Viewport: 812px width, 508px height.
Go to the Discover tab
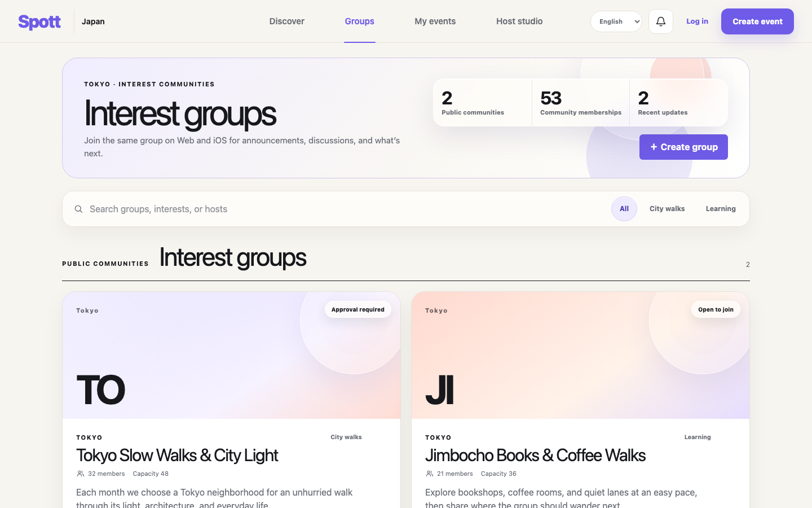coord(286,21)
